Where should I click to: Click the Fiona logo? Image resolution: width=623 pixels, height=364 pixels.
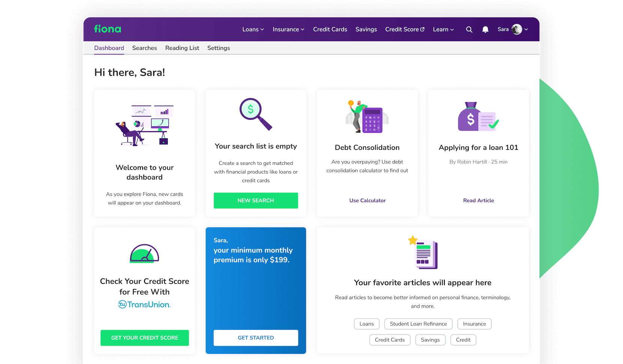108,29
